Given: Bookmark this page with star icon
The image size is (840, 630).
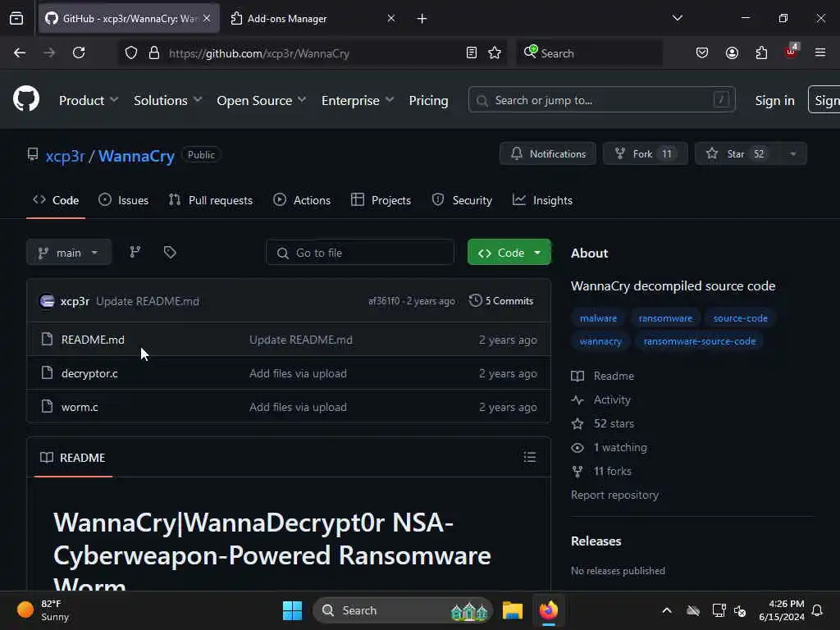Looking at the screenshot, I should [x=495, y=53].
